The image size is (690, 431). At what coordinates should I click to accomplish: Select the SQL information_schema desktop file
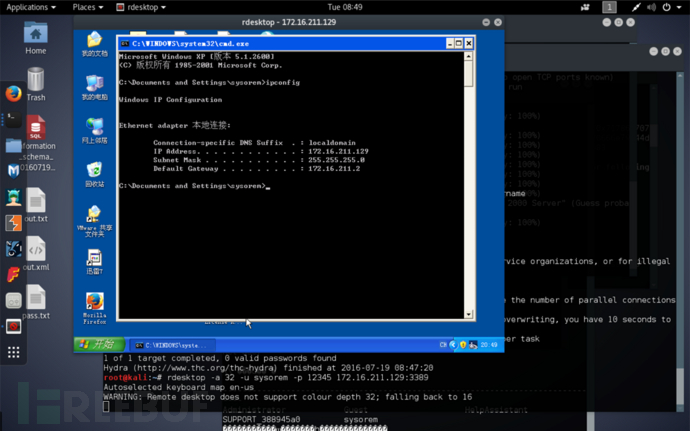pos(36,143)
